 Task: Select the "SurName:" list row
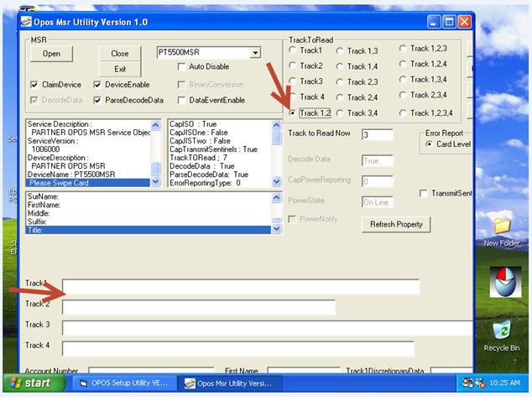tap(149, 196)
